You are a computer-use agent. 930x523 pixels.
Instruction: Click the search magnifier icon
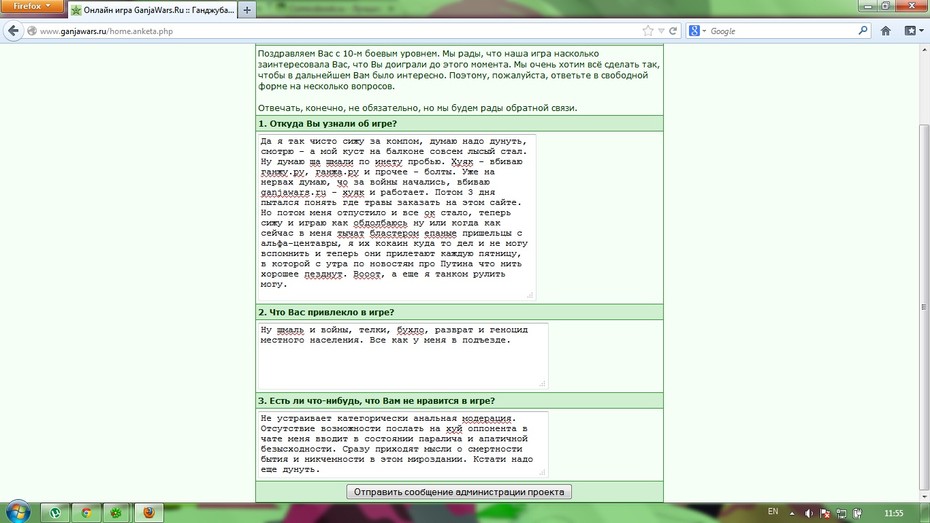click(863, 30)
